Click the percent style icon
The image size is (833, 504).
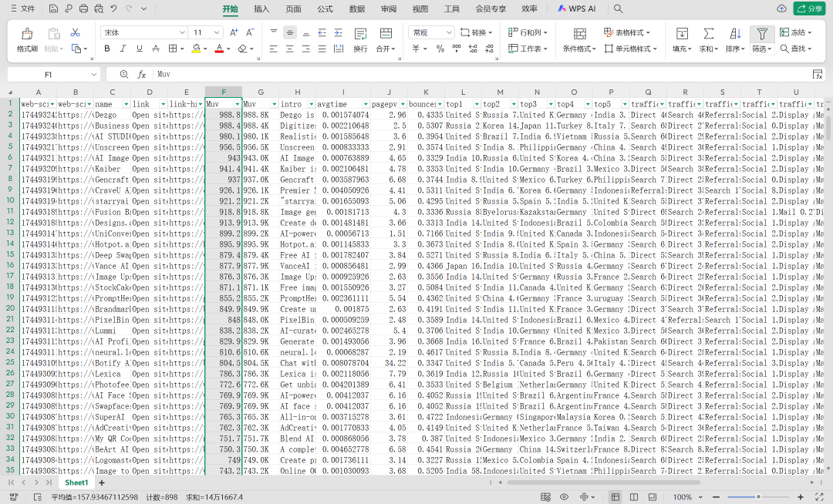(x=440, y=49)
